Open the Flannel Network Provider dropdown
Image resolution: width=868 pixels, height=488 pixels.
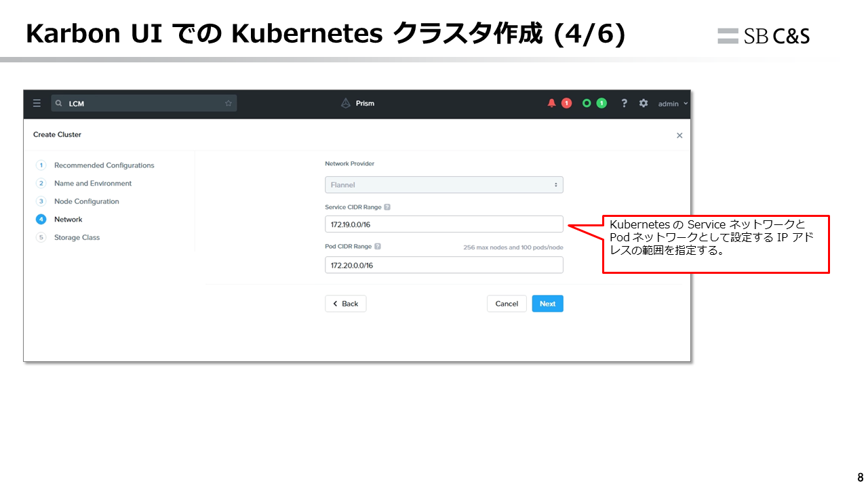[444, 184]
